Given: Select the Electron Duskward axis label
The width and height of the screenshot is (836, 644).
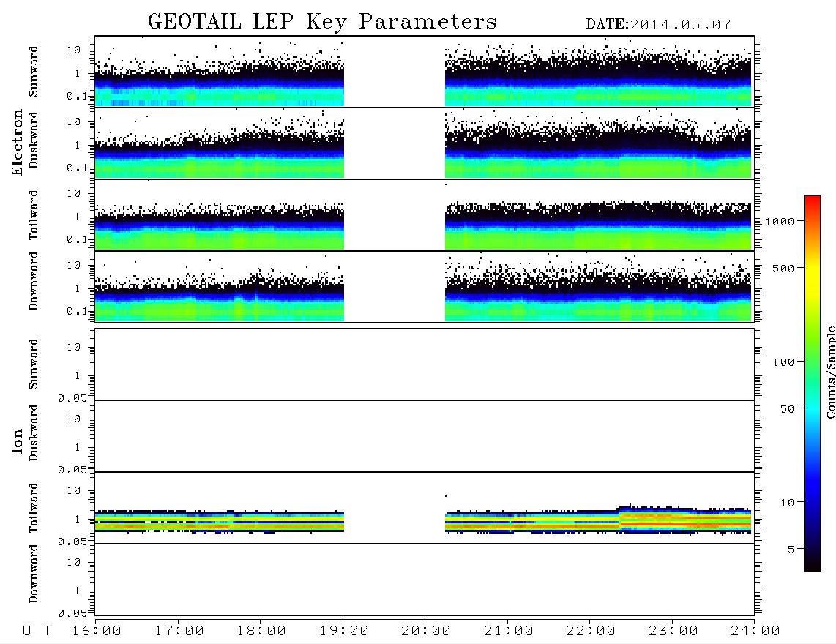Looking at the screenshot, I should point(34,141).
